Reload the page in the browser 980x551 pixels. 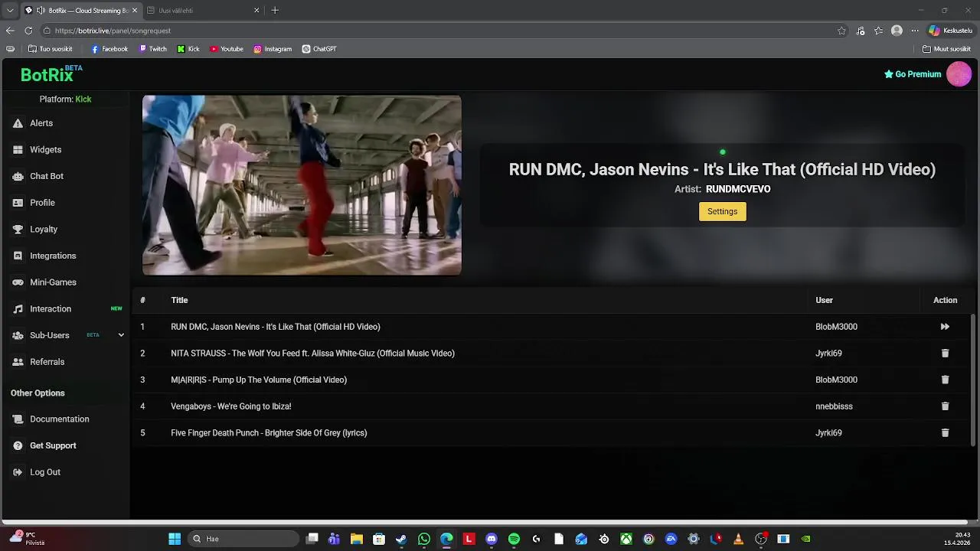[28, 31]
